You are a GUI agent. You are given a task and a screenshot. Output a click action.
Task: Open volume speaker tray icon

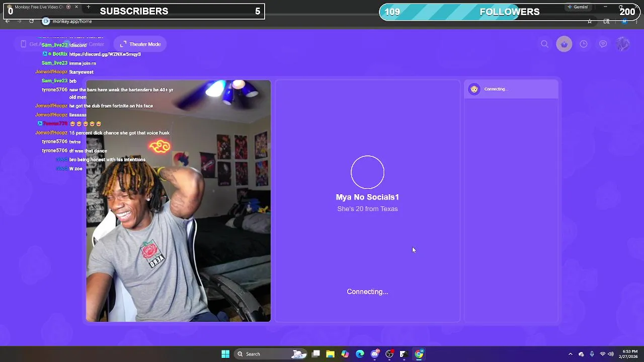tap(611, 354)
